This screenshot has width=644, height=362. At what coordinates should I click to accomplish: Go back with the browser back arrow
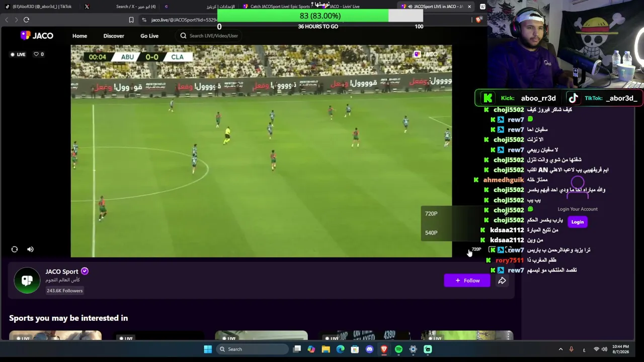tap(7, 20)
